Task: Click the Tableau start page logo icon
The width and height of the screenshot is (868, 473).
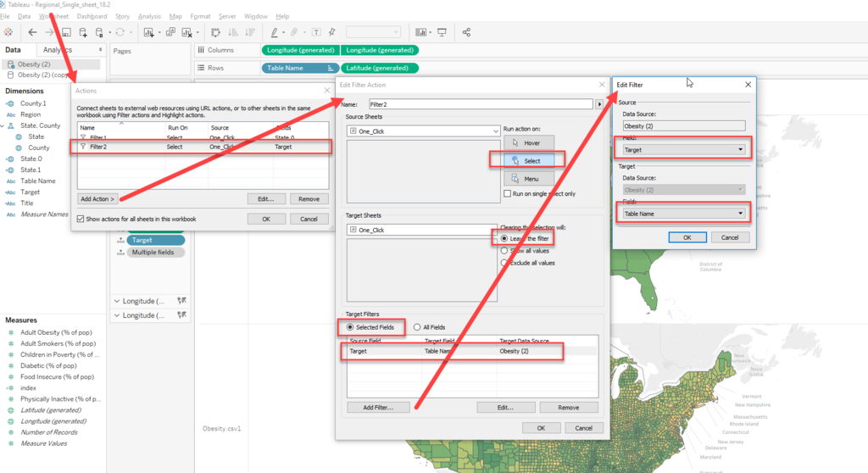Action: click(x=8, y=32)
